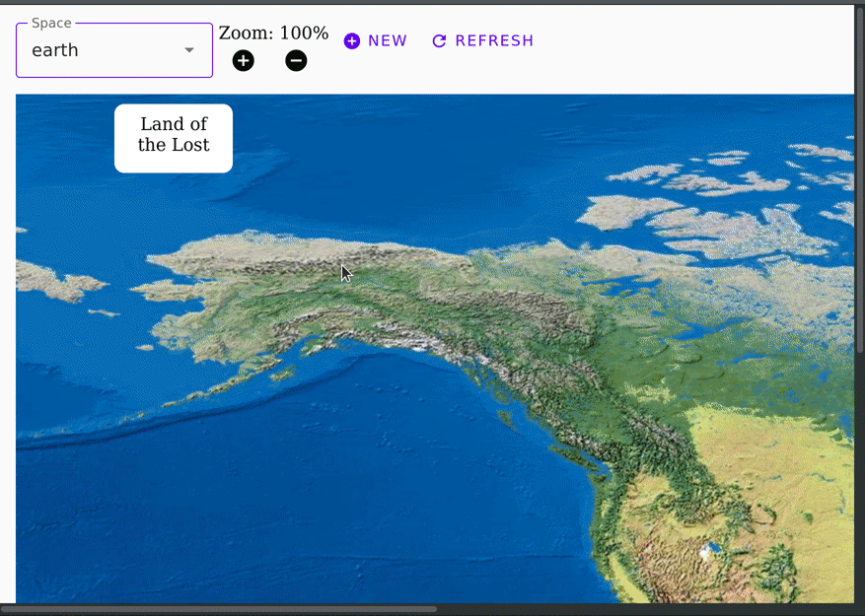Click the circular arrow refresh icon

440,41
